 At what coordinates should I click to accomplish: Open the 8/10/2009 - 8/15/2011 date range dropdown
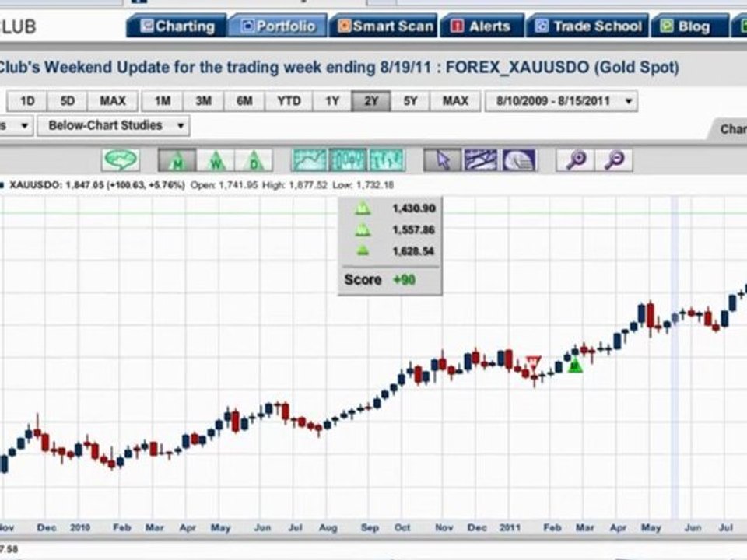click(561, 101)
